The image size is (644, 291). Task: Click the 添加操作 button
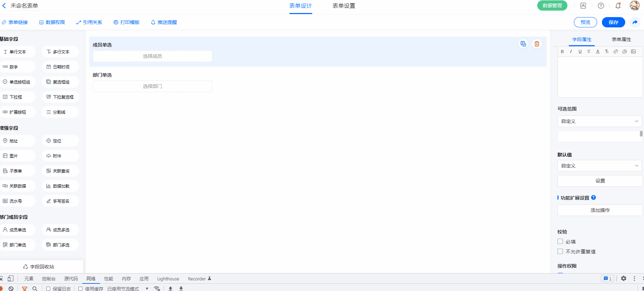pyautogui.click(x=600, y=210)
